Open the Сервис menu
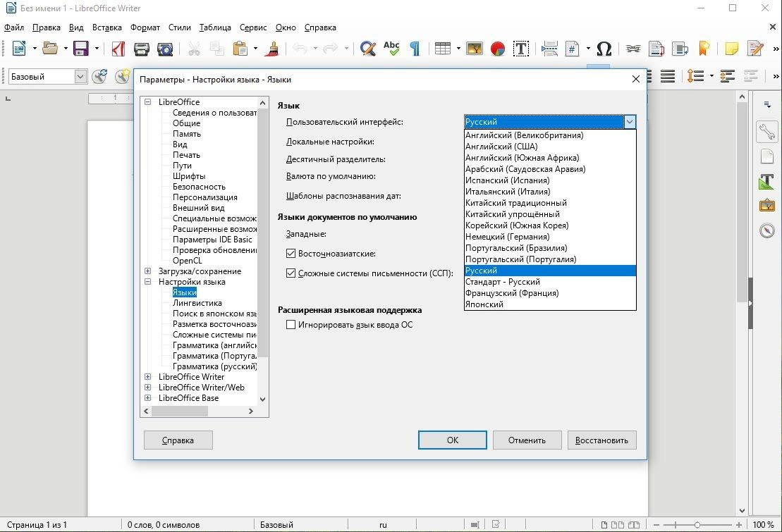This screenshot has height=532, width=782. (253, 27)
